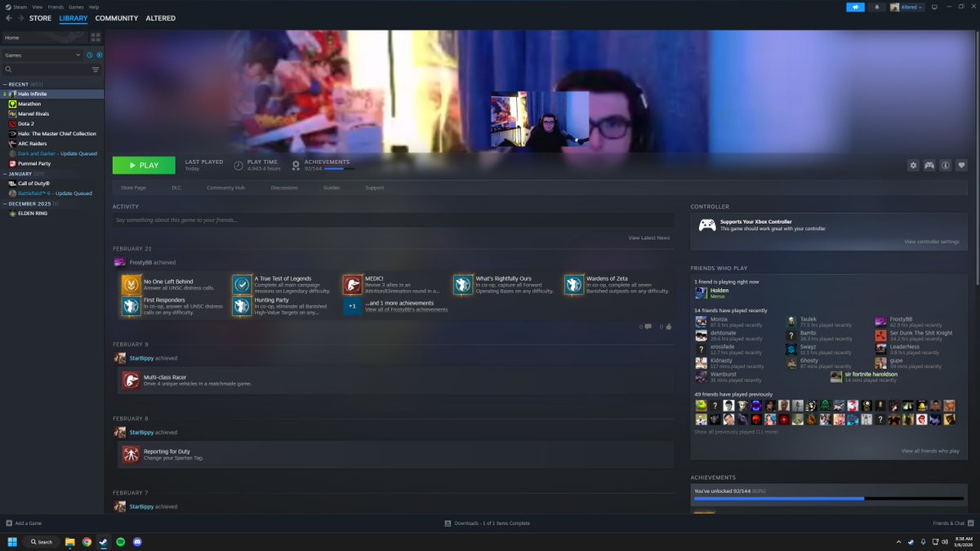
Task: Click View Latest News link
Action: 649,238
